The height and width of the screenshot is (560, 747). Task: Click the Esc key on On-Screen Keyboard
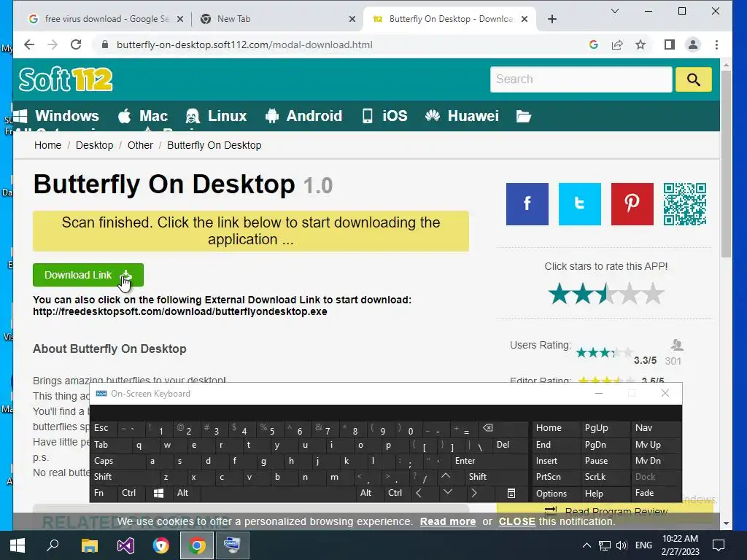click(104, 428)
